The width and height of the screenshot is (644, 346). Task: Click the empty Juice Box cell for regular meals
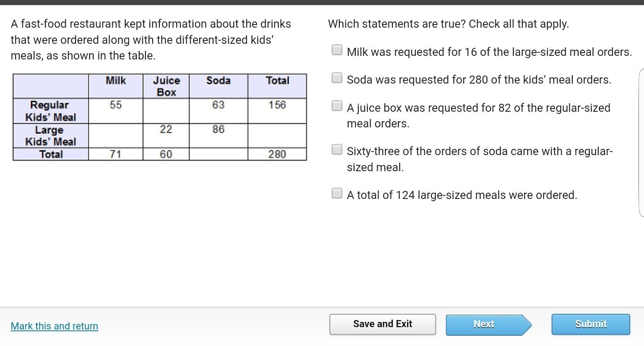coord(166,111)
